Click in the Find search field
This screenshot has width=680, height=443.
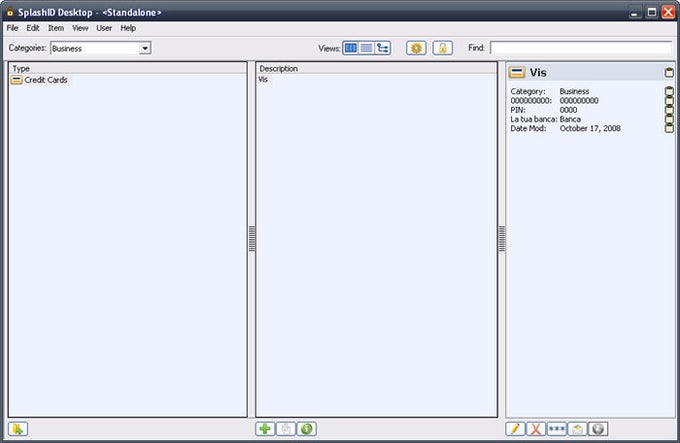[581, 48]
